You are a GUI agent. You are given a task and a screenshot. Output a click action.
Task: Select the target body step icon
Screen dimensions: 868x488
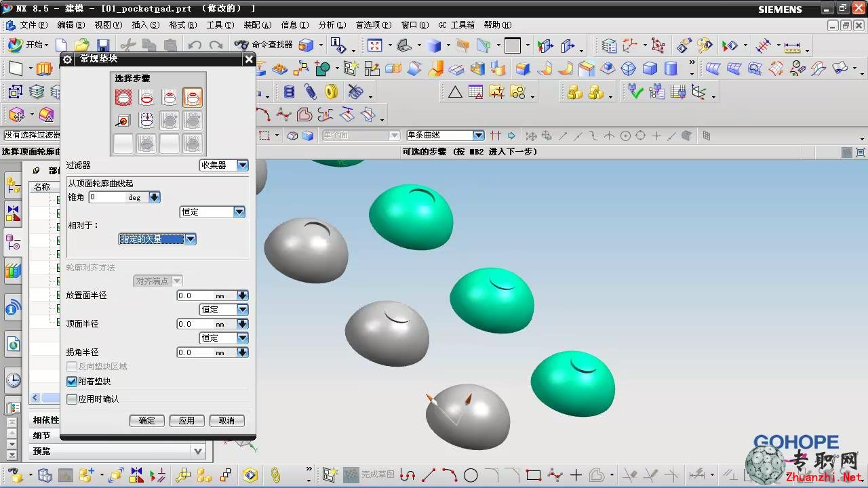coord(123,121)
